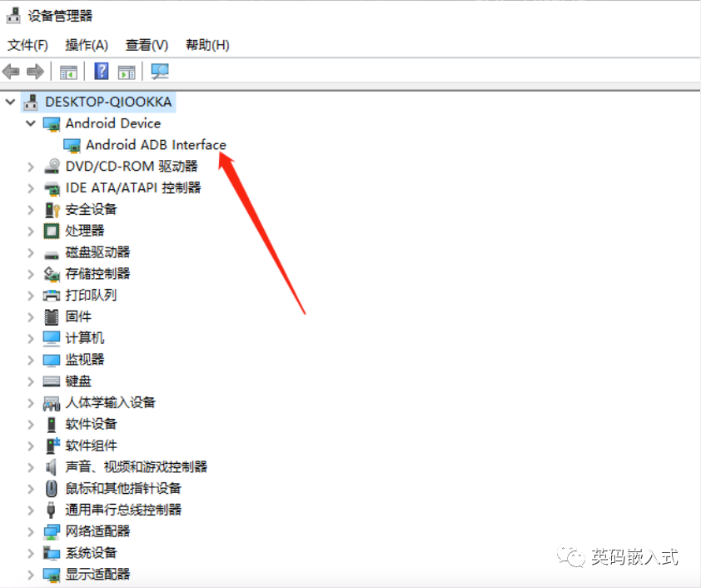Open the 查看(V) menu
Image resolution: width=701 pixels, height=588 pixels.
[x=147, y=44]
